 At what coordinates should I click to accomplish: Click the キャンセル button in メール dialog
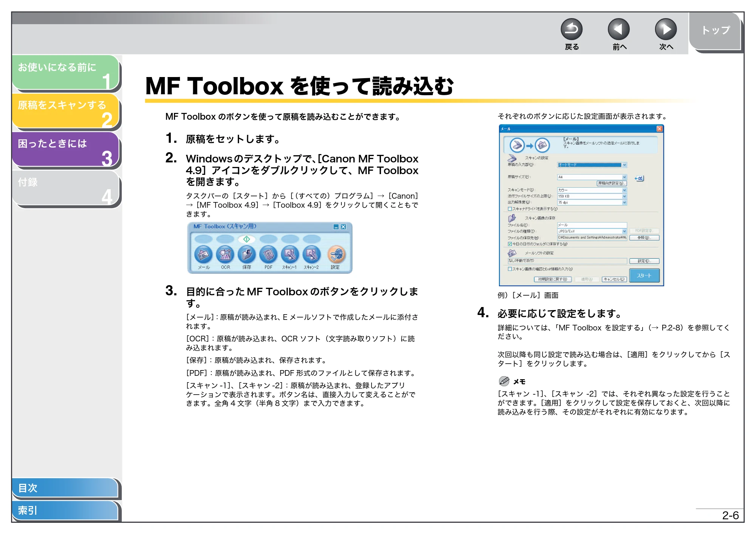pyautogui.click(x=614, y=279)
